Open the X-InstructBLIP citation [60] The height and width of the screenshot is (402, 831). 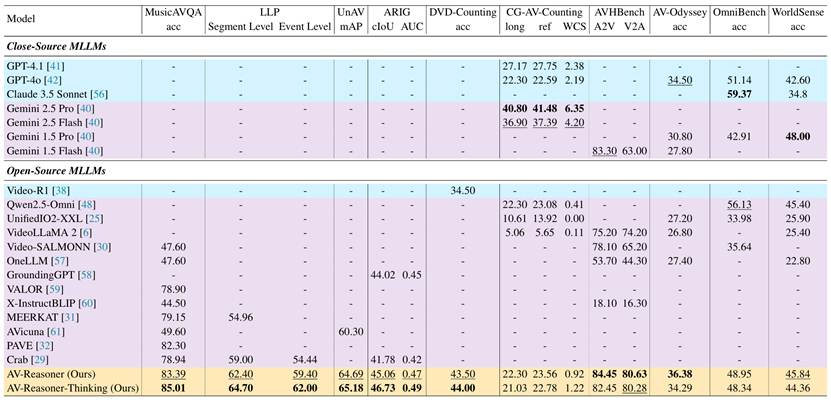(87, 303)
